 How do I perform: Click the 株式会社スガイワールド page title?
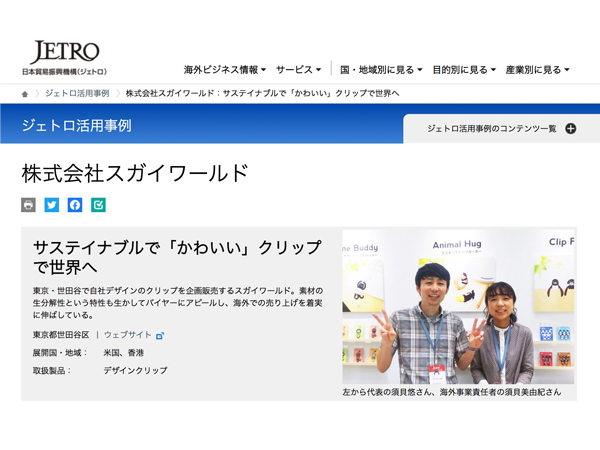134,173
